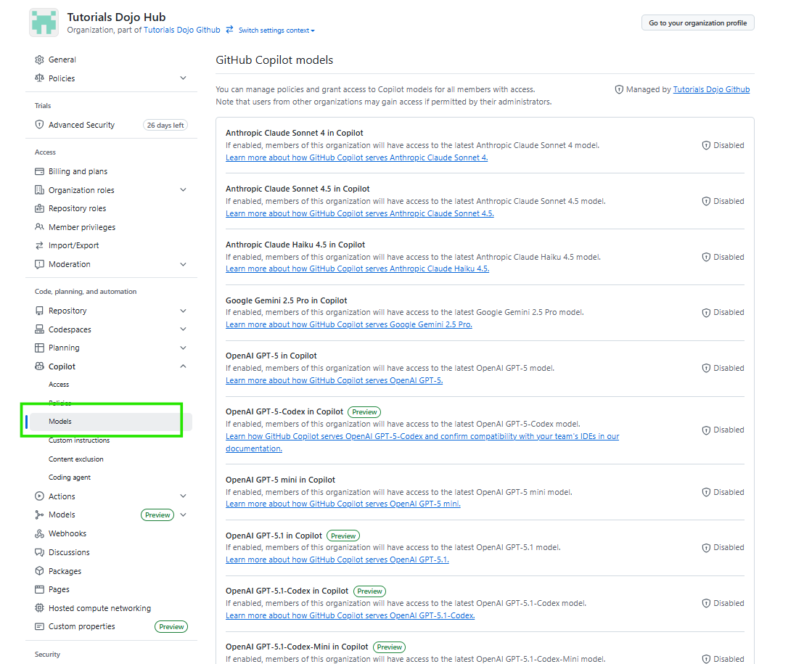Click the Discussions icon in the sidebar

[39, 552]
